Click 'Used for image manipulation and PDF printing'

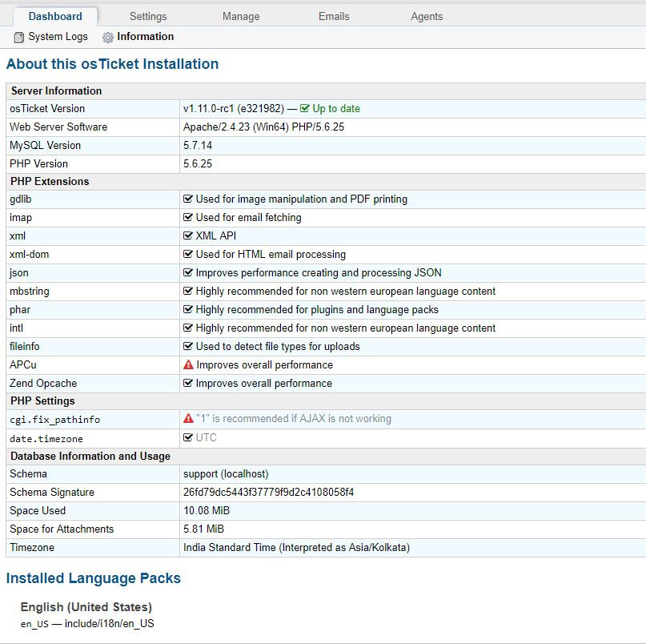(302, 199)
